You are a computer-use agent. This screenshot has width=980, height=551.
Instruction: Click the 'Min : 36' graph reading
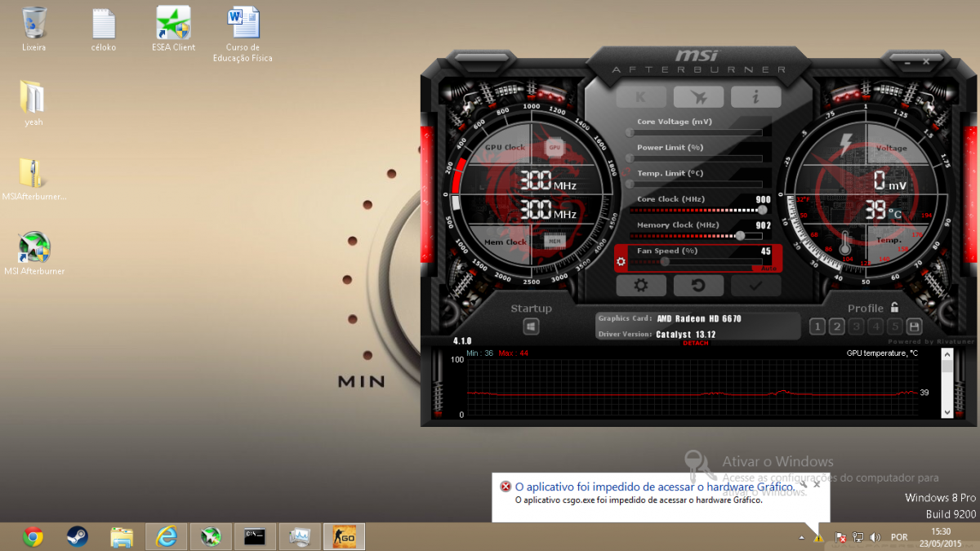click(479, 353)
